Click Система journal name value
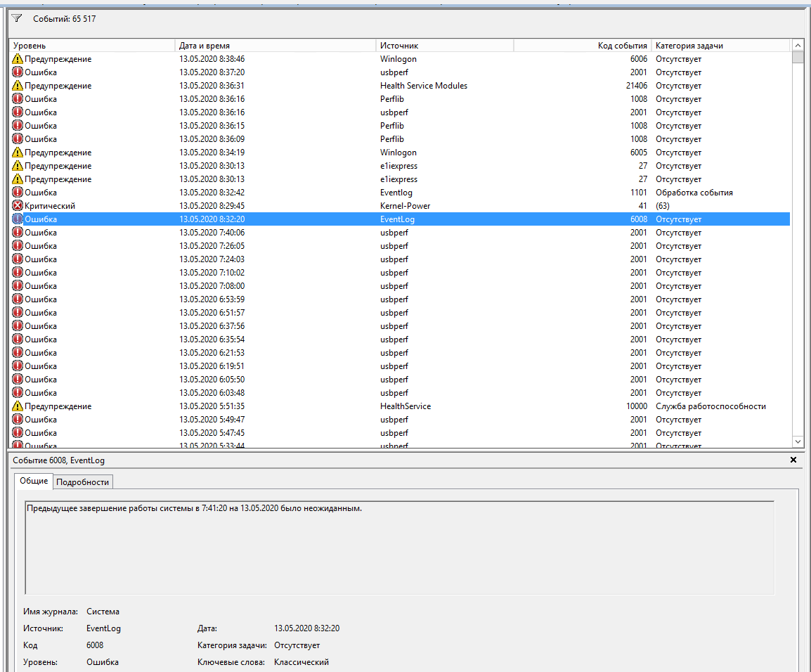Screen dimensions: 811x672 pos(103,612)
